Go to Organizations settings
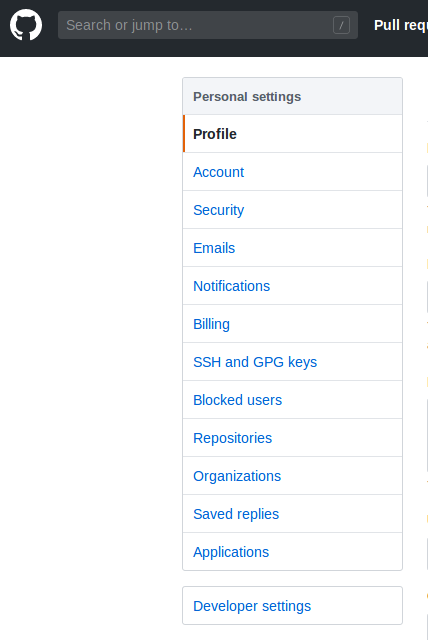428x640 pixels. click(293, 476)
